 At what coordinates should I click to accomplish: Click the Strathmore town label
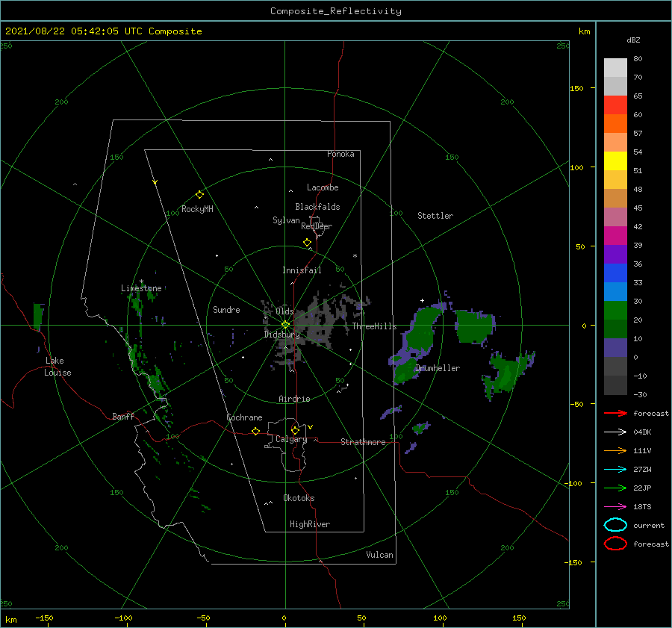click(x=363, y=442)
